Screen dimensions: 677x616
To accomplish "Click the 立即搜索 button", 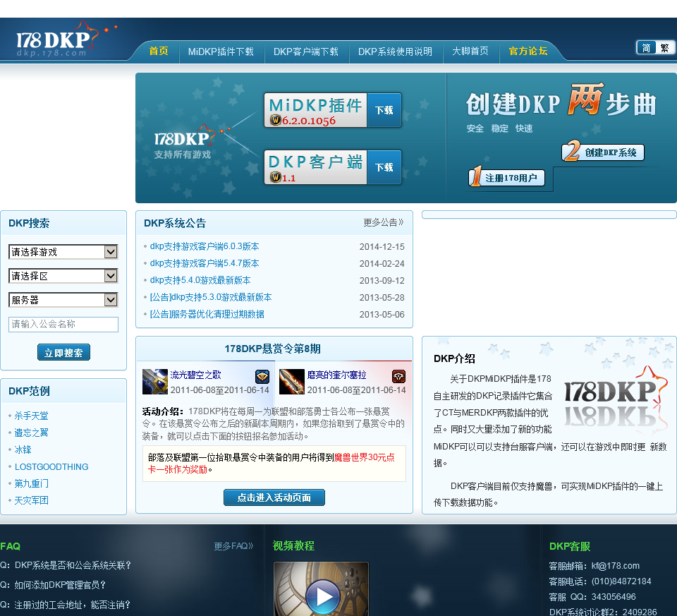I will pyautogui.click(x=63, y=353).
